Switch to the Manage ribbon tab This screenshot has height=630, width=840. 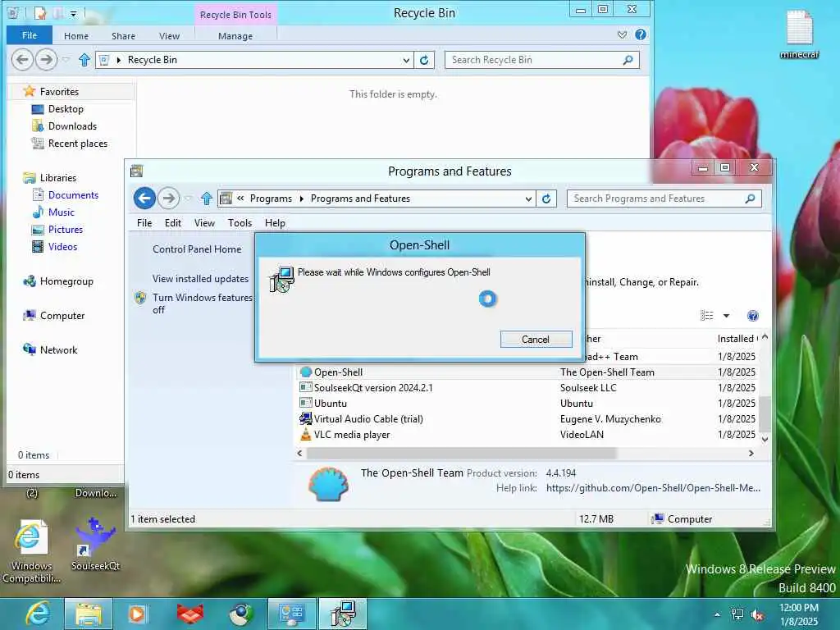click(x=235, y=36)
